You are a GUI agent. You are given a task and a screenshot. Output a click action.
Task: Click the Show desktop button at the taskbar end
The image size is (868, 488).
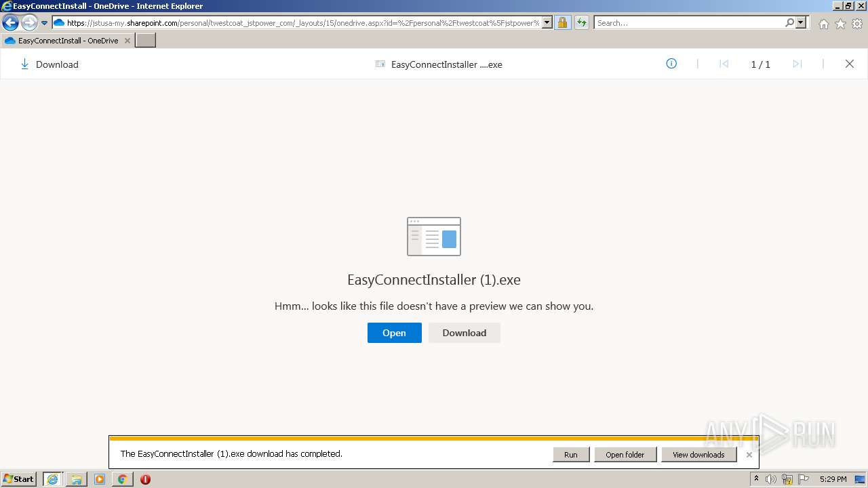pyautogui.click(x=861, y=479)
